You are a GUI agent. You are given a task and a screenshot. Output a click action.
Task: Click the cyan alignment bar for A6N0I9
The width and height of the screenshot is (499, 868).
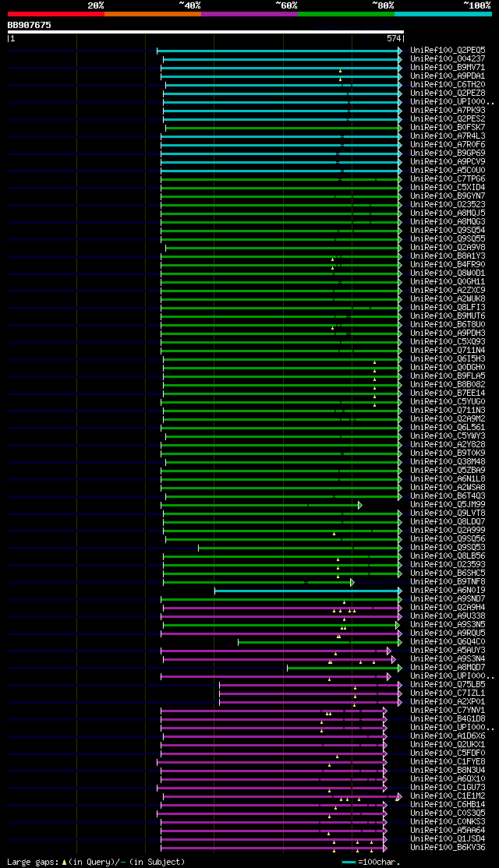click(308, 591)
